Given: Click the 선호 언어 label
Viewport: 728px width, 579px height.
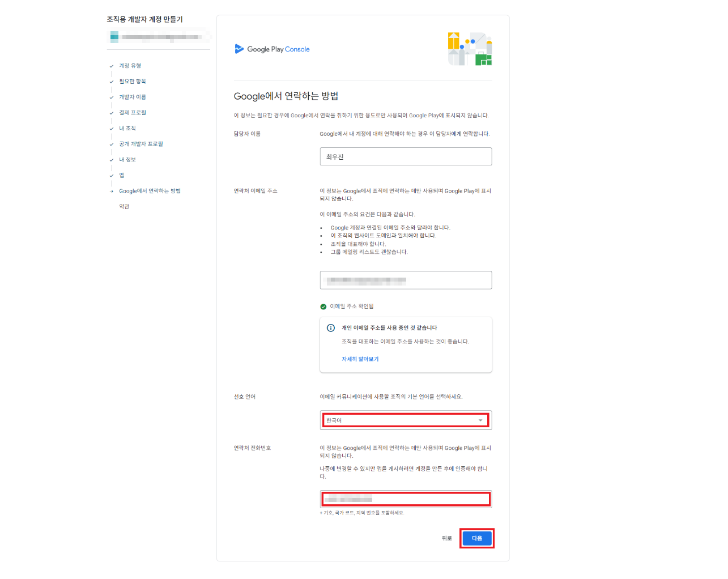Looking at the screenshot, I should [245, 397].
